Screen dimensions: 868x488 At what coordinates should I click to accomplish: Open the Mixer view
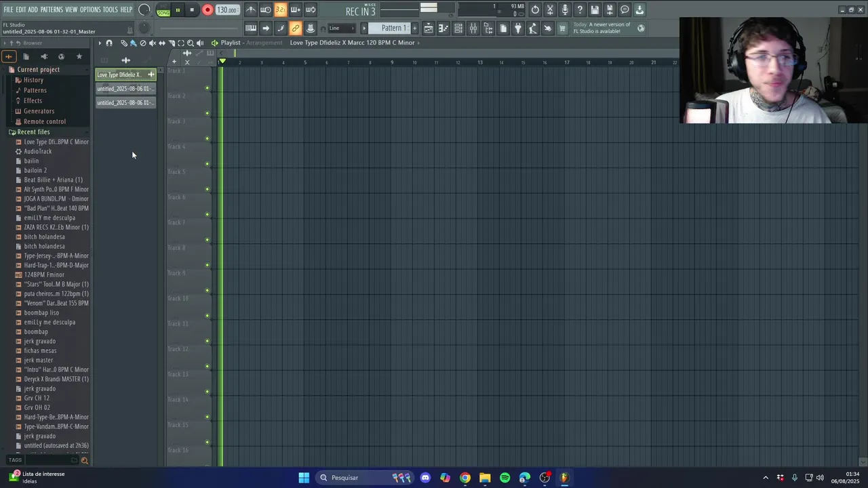click(x=473, y=28)
